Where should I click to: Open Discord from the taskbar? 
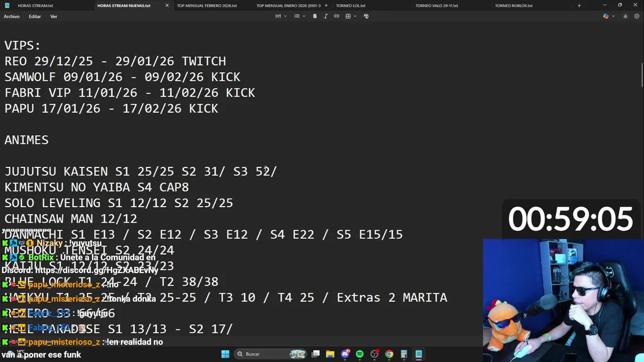point(345,354)
